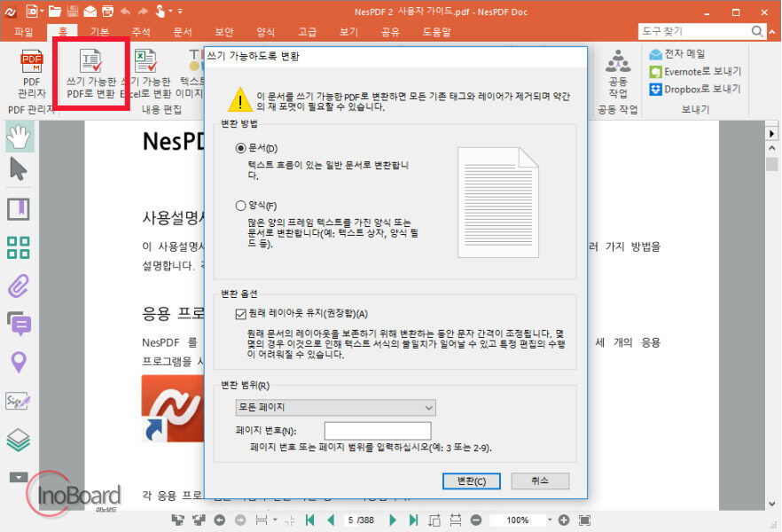Switch to the 주석 tab
Image resolution: width=782 pixels, height=532 pixels.
pos(141,32)
